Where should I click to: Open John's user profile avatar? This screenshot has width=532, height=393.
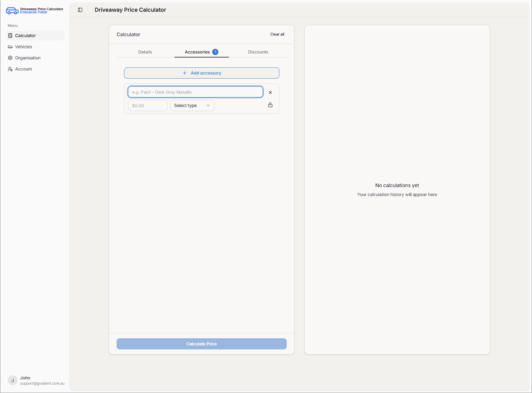[13, 380]
